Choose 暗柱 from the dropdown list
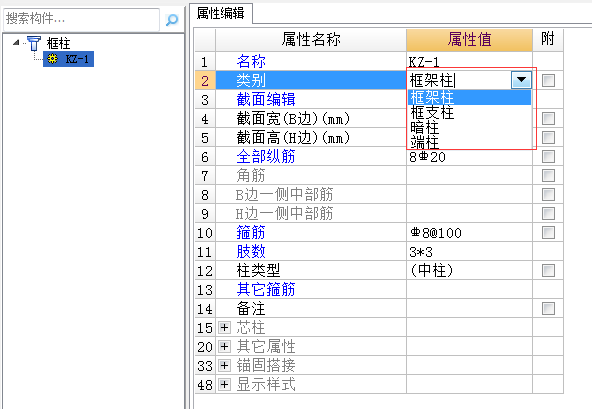Screen dimensions: 592x409 coord(469,128)
